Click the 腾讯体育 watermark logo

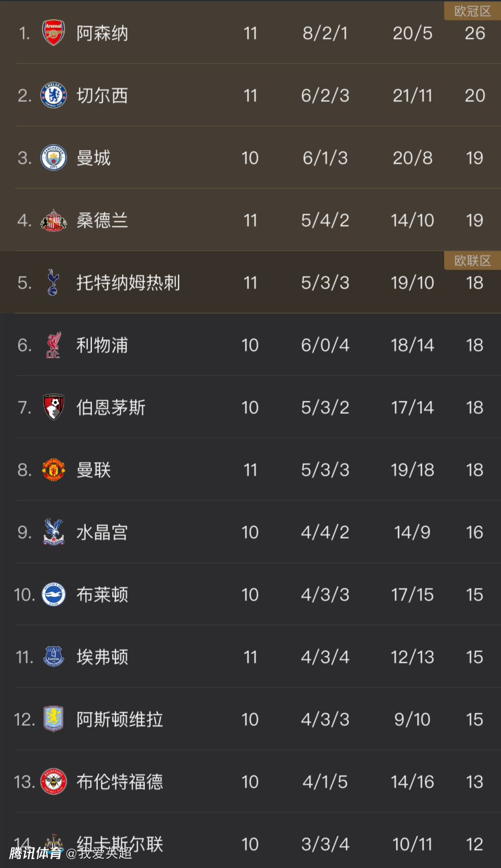tap(35, 853)
